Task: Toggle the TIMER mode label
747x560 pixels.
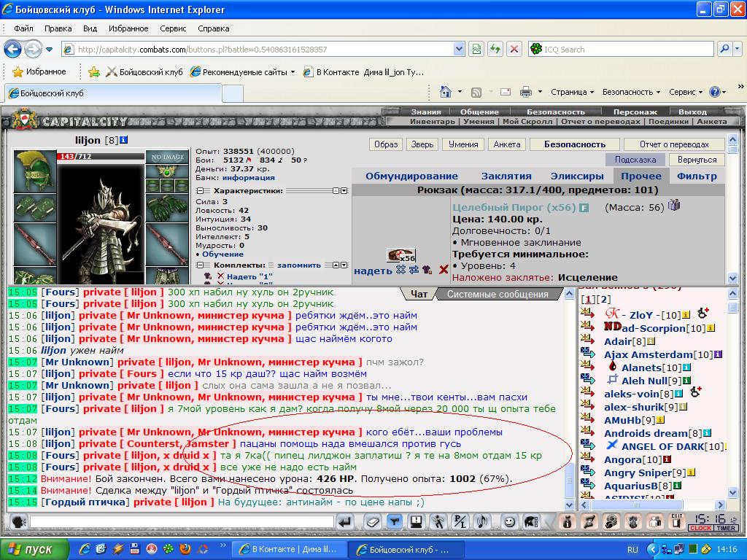Action: [x=726, y=528]
